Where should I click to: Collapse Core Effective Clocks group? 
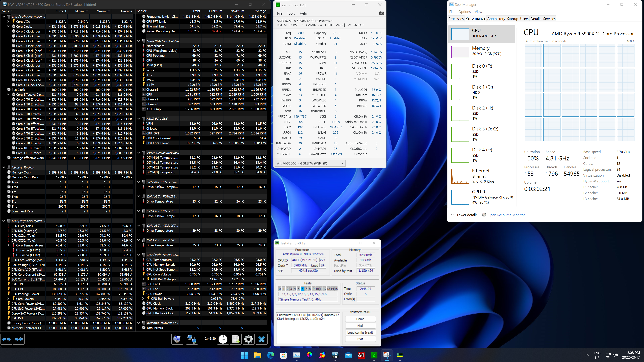click(9, 94)
